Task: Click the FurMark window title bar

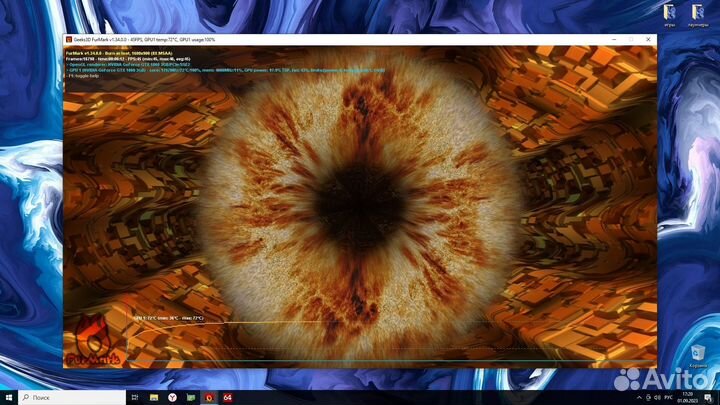Action: (x=350, y=39)
